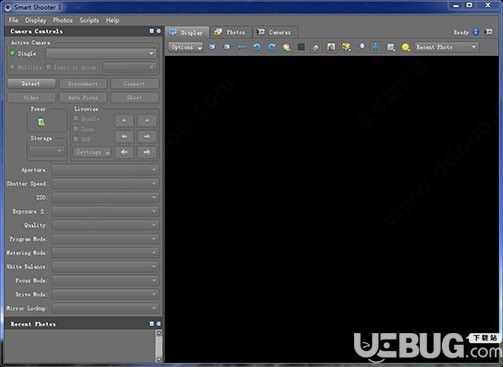Click the camera icon at top right corner
Screen dimensions: 503x367
(x=489, y=32)
